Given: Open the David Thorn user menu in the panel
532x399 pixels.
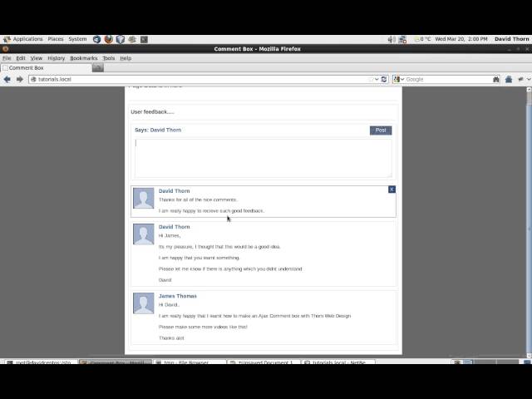Looking at the screenshot, I should point(512,39).
